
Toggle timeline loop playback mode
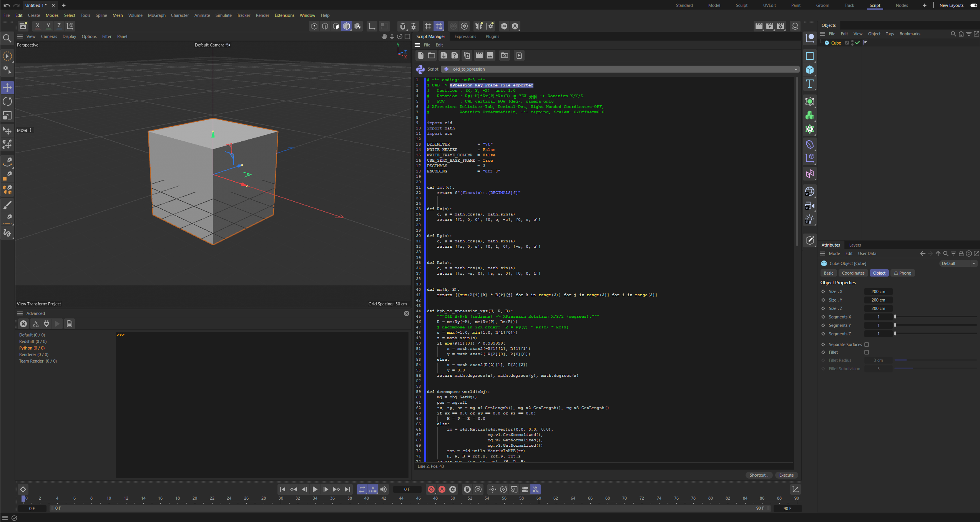tap(362, 489)
